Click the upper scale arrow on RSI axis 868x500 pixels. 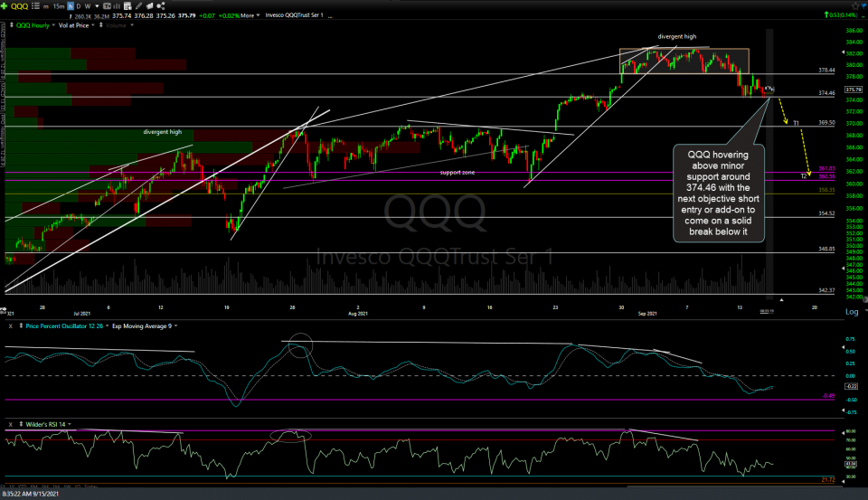click(844, 434)
